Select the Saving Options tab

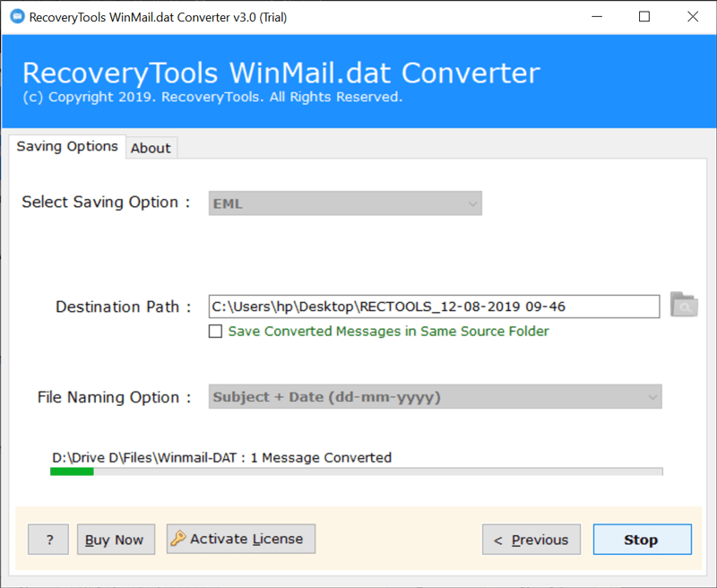[67, 146]
